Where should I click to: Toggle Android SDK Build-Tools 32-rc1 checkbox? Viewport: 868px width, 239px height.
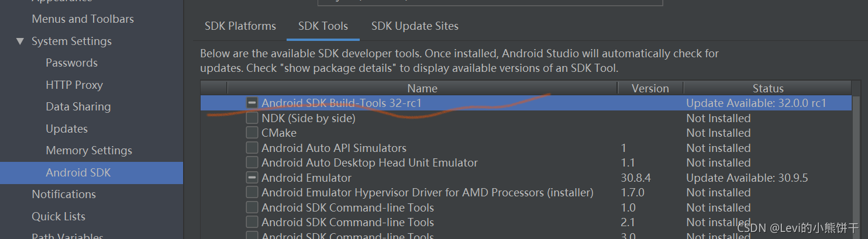click(x=252, y=103)
